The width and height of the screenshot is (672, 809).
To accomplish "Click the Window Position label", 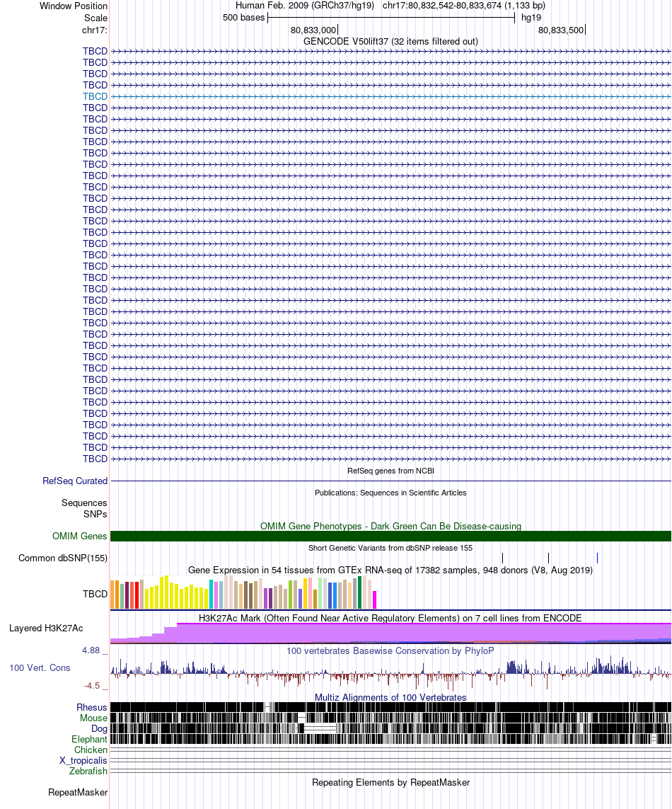I will coord(74,6).
